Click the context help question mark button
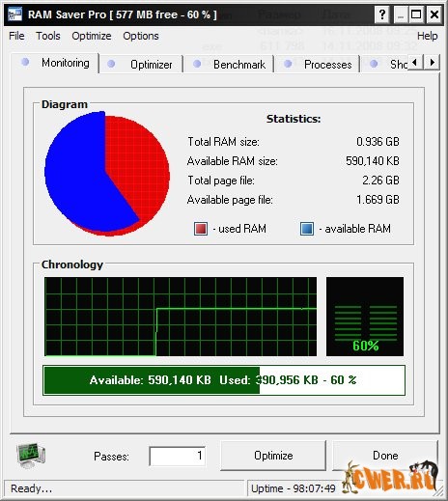This screenshot has width=448, height=501. tap(382, 14)
